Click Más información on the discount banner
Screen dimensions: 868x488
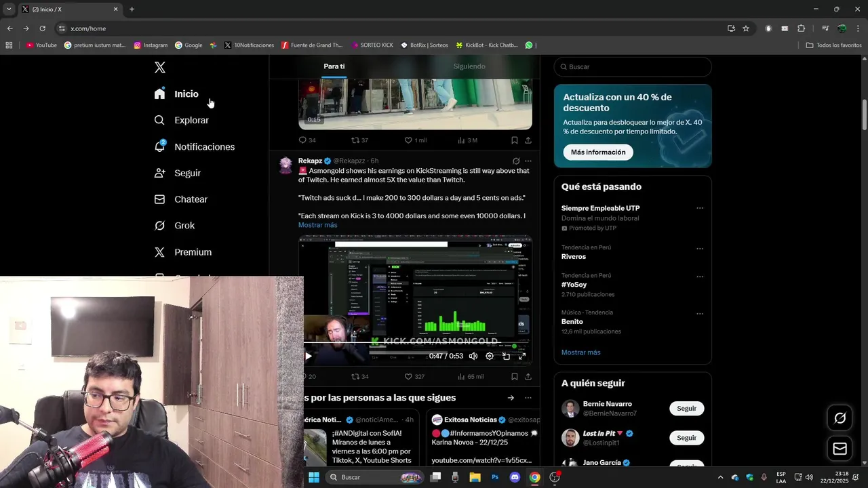pyautogui.click(x=598, y=152)
